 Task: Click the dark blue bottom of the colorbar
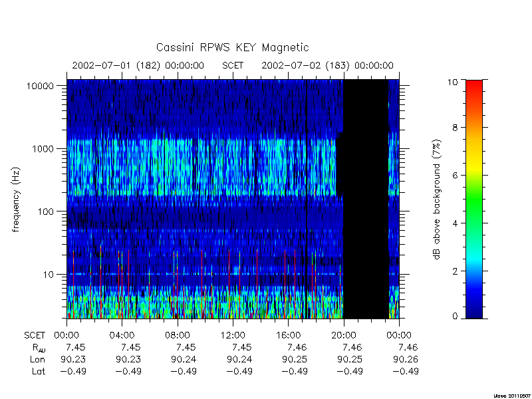click(474, 311)
